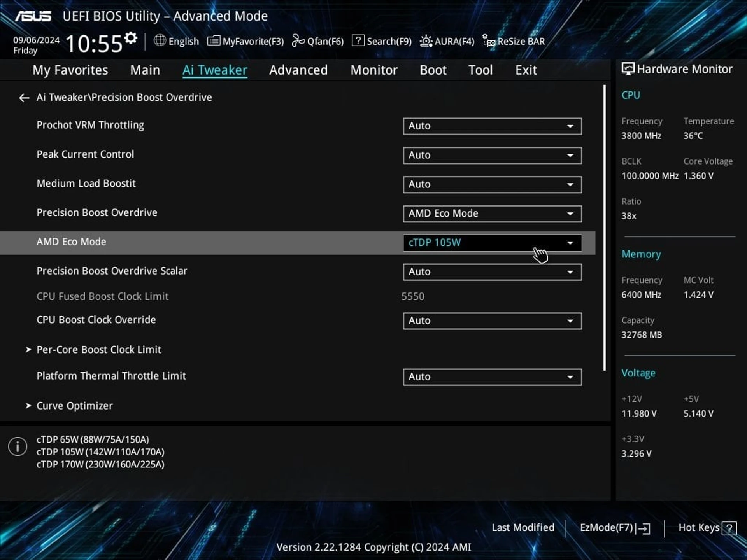Switch to EzMode(F7)

(x=615, y=528)
